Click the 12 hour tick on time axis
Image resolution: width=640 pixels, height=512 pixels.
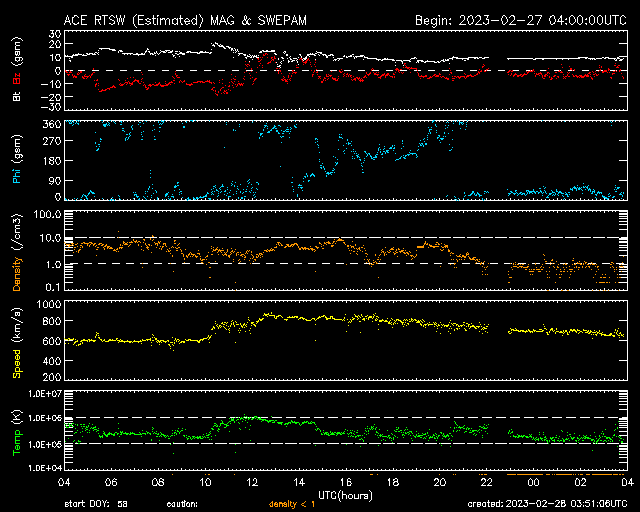tap(253, 481)
